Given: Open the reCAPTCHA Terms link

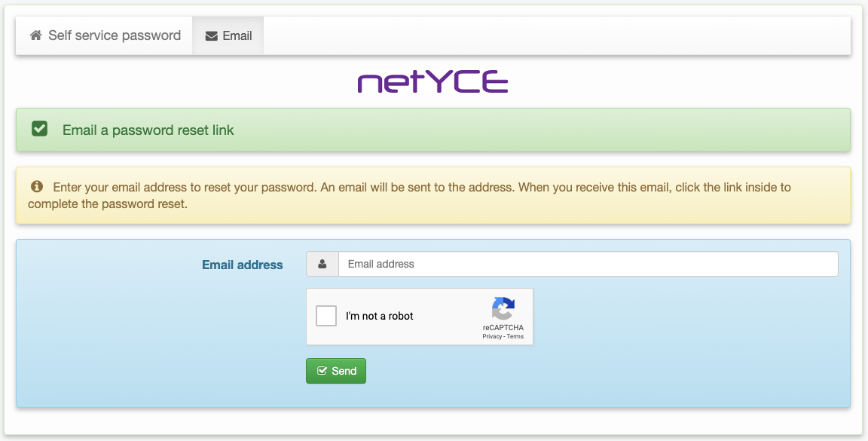Looking at the screenshot, I should pos(515,336).
